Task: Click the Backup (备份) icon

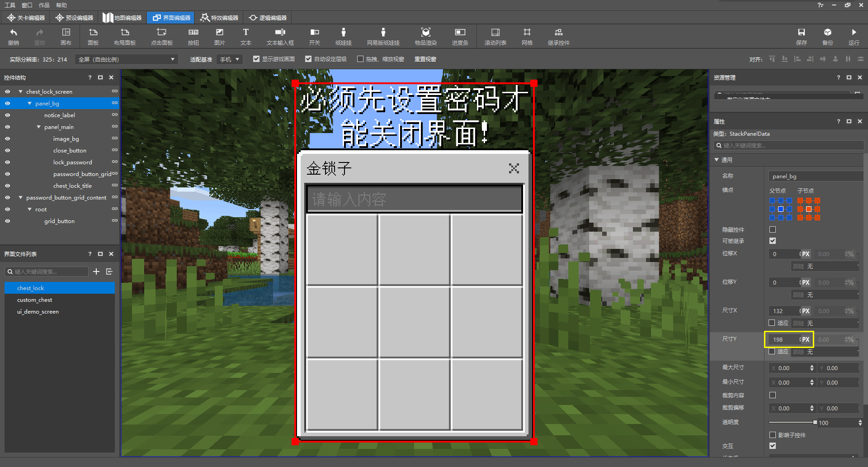Action: (828, 36)
